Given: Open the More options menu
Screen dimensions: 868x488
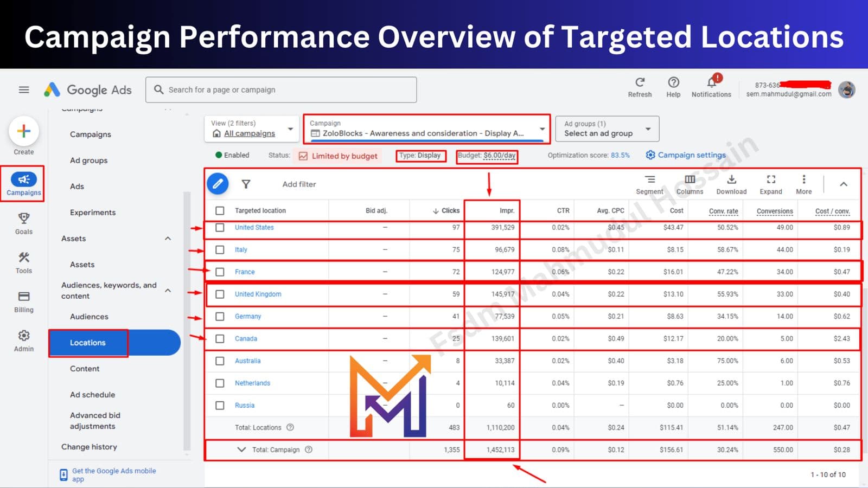Looking at the screenshot, I should tap(804, 184).
